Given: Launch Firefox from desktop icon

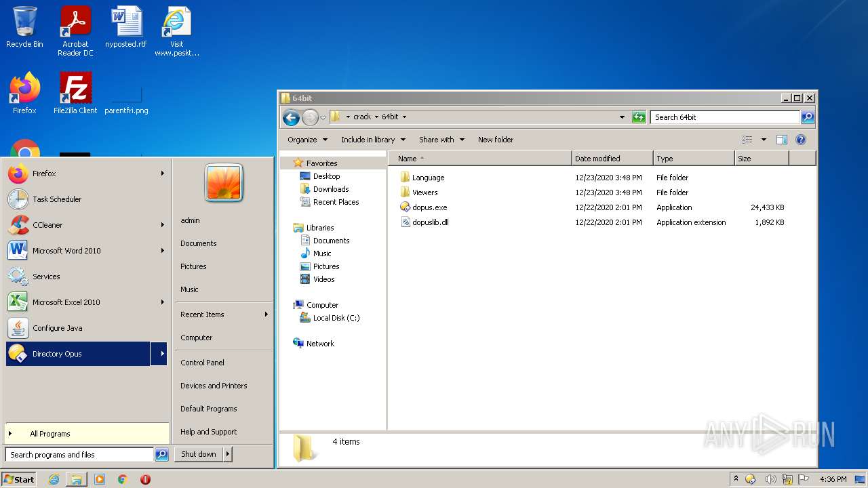Looking at the screenshot, I should [24, 94].
